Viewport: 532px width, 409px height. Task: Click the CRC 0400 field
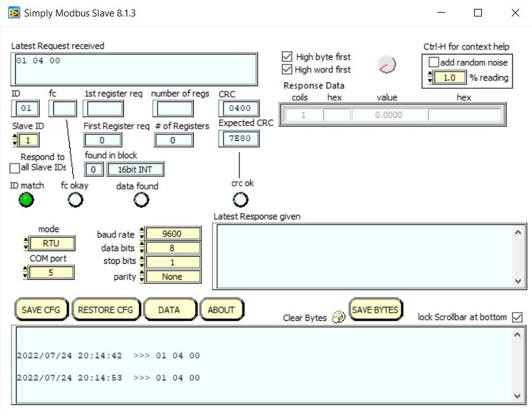tap(239, 108)
